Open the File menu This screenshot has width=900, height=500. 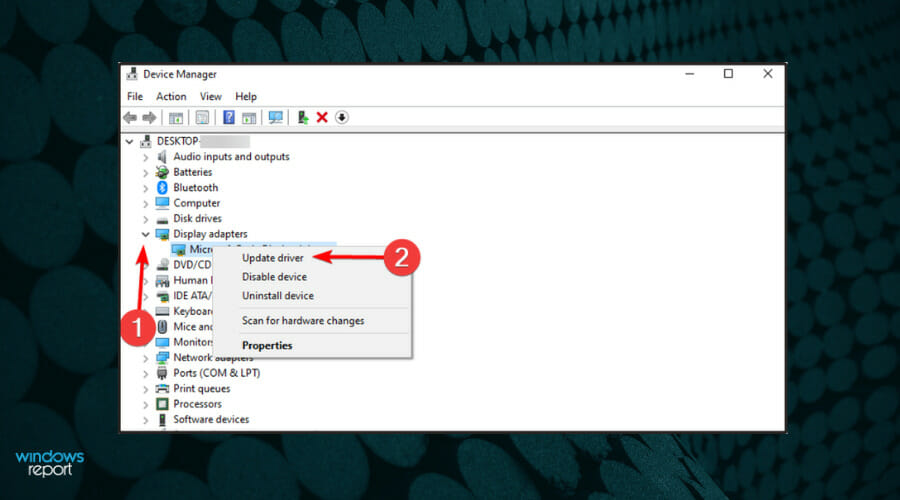tap(135, 96)
